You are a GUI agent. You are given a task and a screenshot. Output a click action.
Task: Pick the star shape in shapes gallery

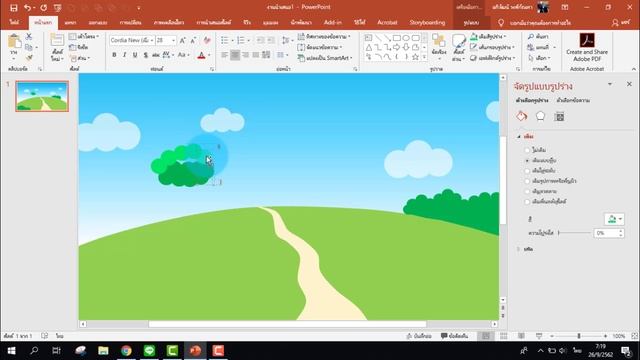tap(416, 57)
